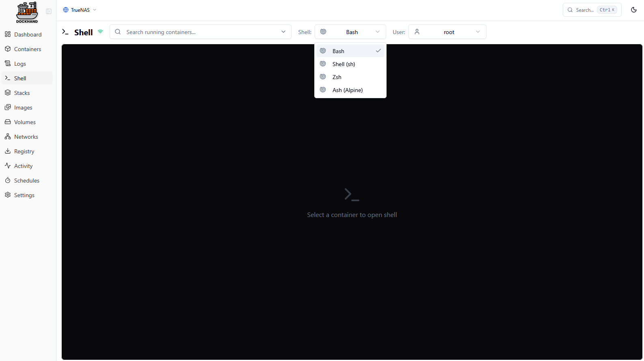Open the Registry page
This screenshot has height=361, width=644.
coord(24,151)
